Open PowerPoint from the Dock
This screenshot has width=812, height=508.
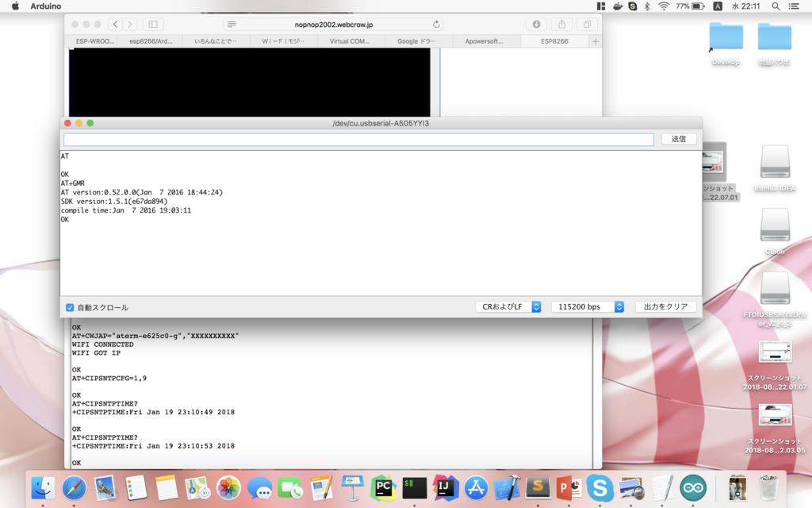tap(569, 488)
